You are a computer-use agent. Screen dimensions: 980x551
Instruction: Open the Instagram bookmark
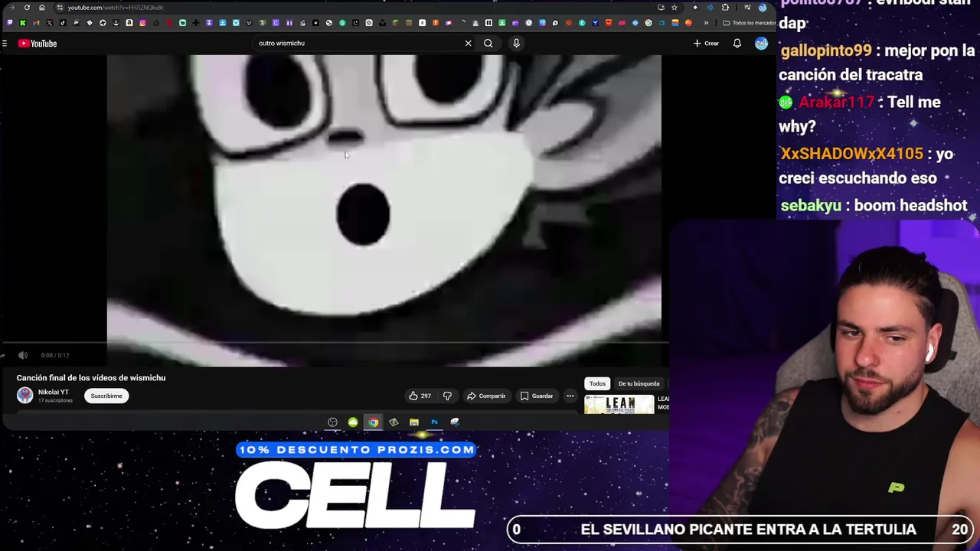(x=142, y=23)
